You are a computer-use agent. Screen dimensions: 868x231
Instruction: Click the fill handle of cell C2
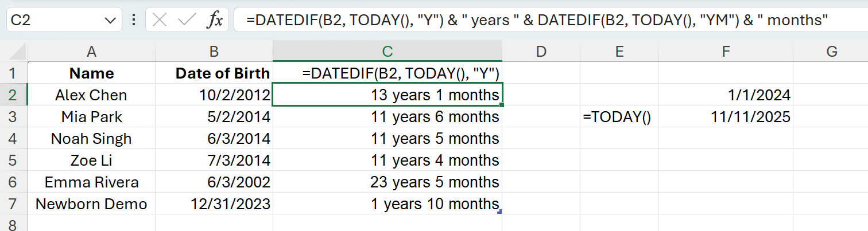click(x=502, y=105)
